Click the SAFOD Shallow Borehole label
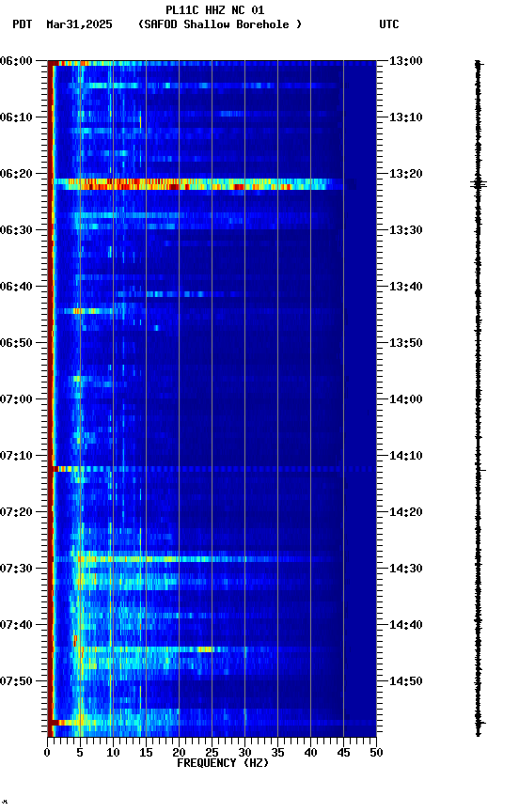The width and height of the screenshot is (519, 812). tap(220, 24)
